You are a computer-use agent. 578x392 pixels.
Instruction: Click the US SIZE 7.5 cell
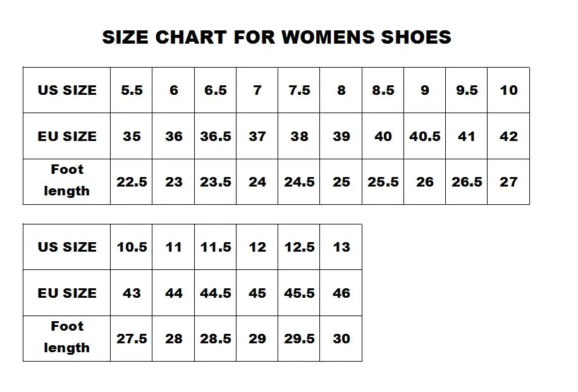(299, 90)
